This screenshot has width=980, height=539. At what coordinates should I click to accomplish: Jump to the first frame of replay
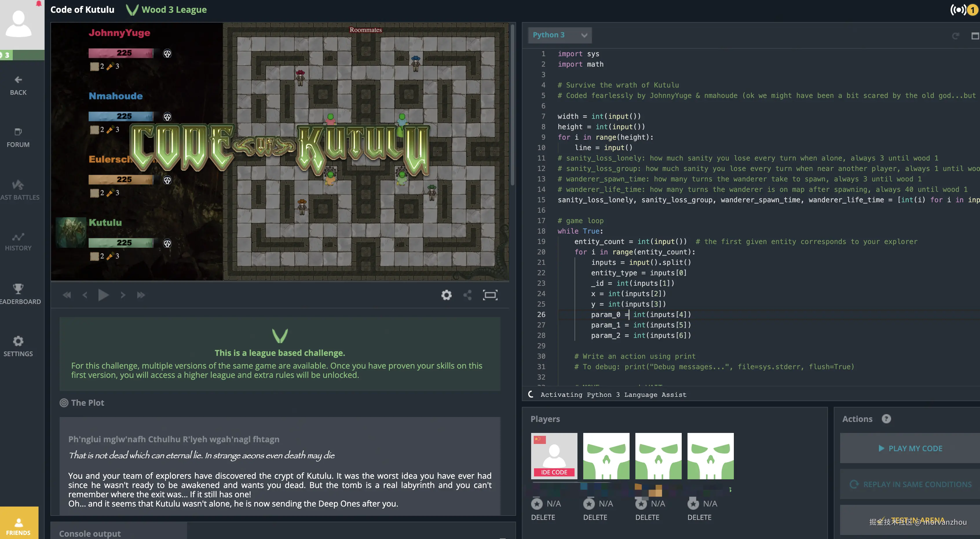pyautogui.click(x=67, y=295)
